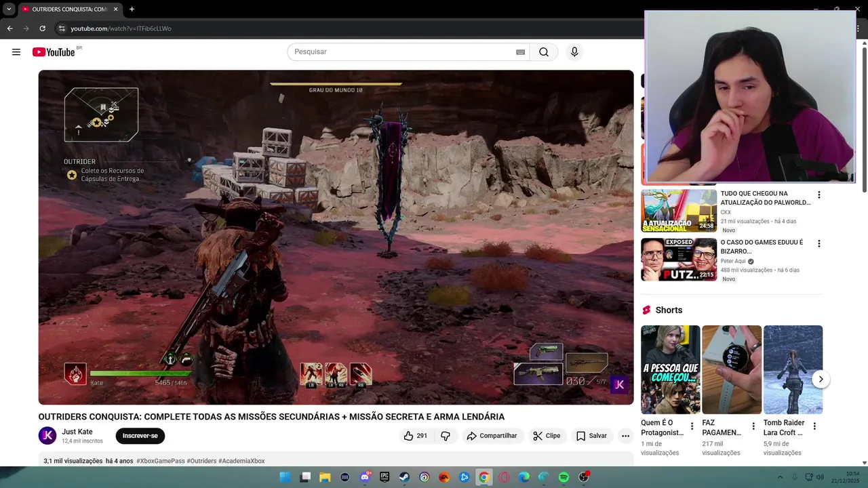868x488 pixels.
Task: Open volume control in system tray
Action: (x=820, y=477)
